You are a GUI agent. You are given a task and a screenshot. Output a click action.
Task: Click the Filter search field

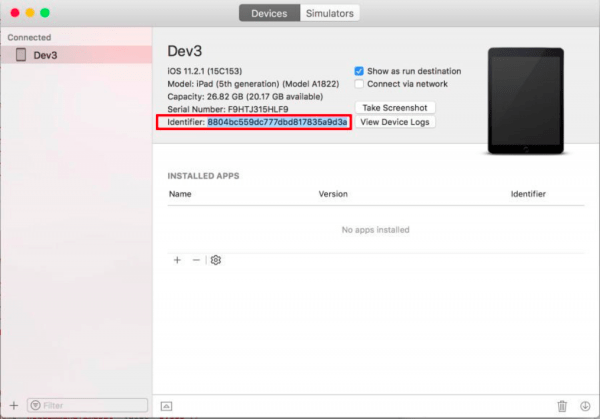click(x=87, y=405)
